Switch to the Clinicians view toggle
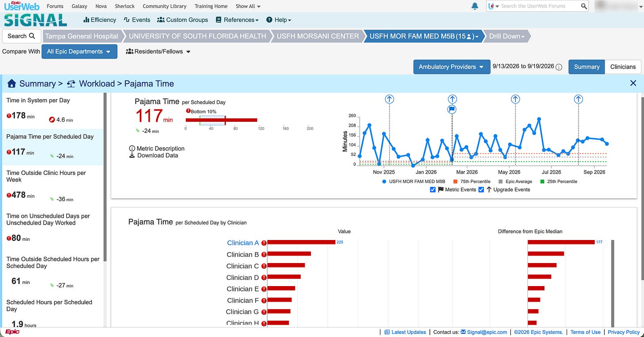 coord(623,67)
